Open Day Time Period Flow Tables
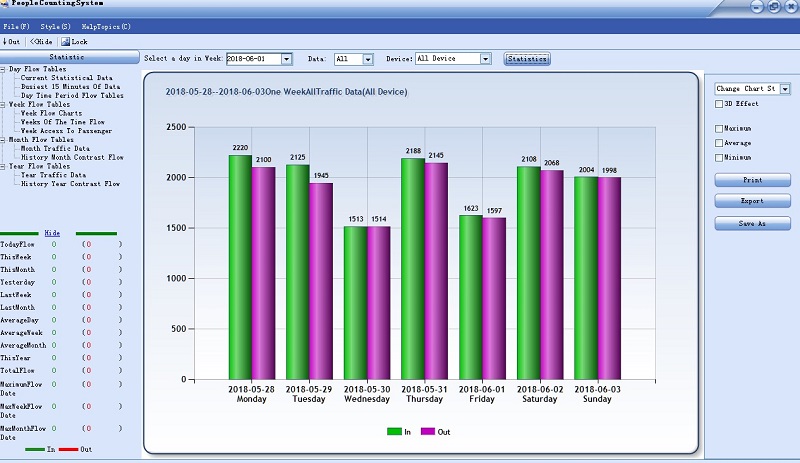The width and height of the screenshot is (800, 463). [x=72, y=95]
